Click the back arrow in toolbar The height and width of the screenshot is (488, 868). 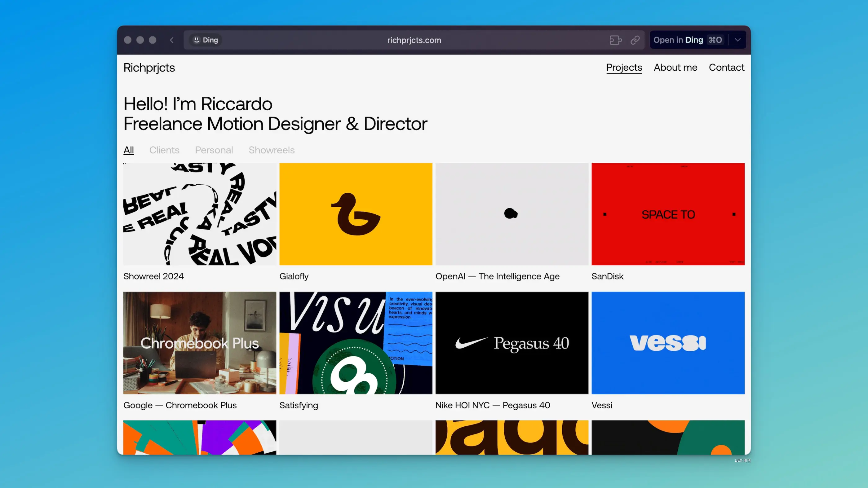(171, 40)
